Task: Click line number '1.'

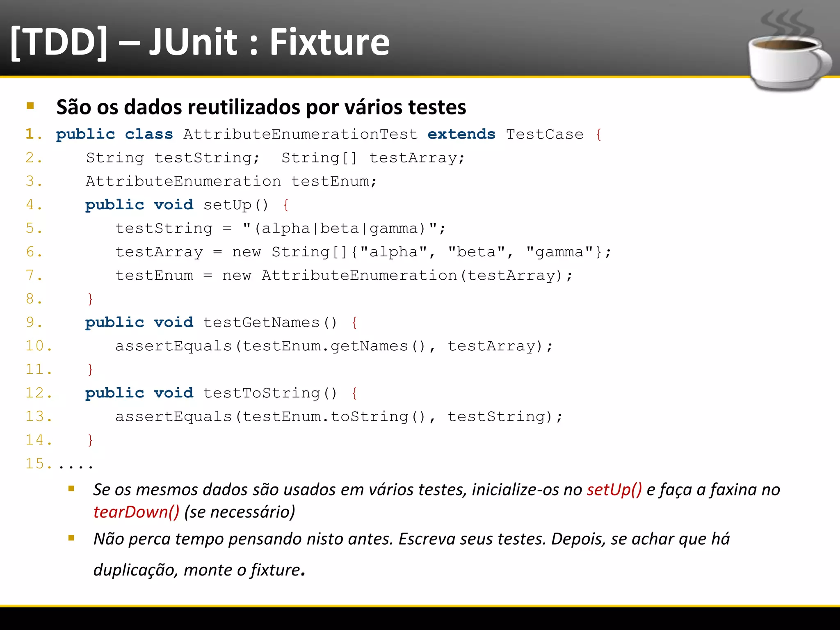Action: point(34,134)
